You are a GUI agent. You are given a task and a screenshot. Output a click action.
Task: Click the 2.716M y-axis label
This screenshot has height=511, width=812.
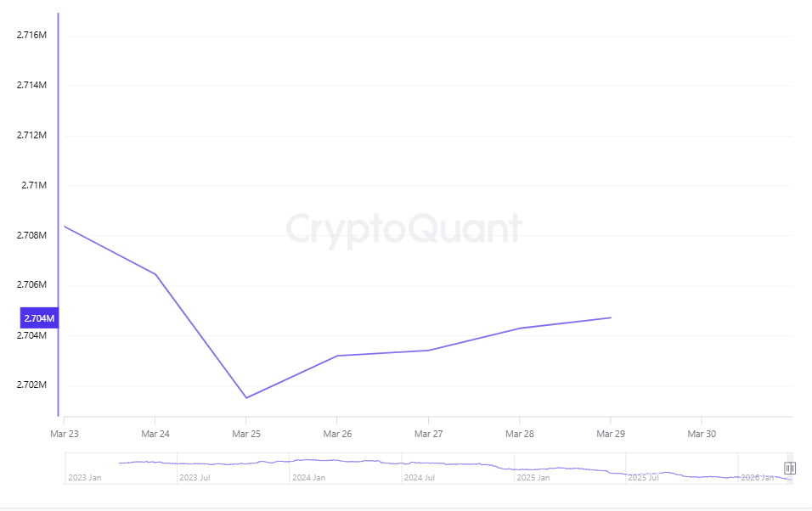(x=32, y=36)
